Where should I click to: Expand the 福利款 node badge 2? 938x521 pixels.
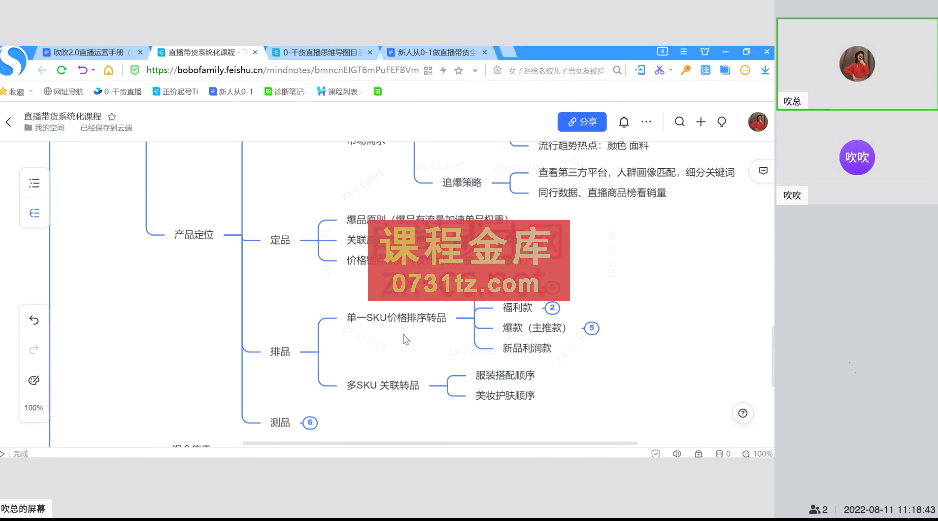[x=552, y=308]
